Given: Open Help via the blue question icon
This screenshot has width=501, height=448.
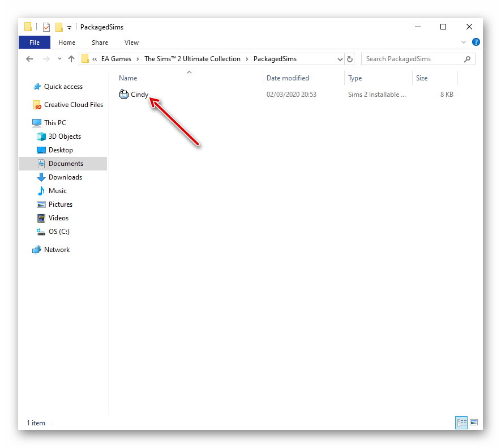Looking at the screenshot, I should click(x=476, y=42).
